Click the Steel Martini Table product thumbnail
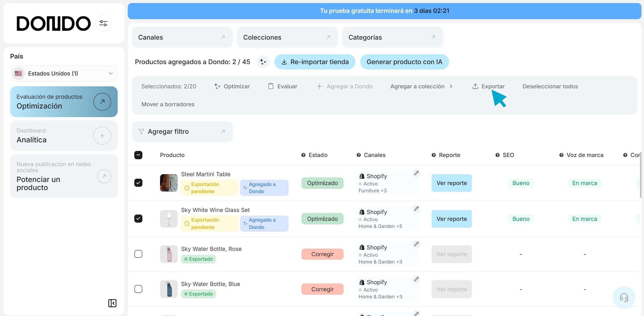The image size is (644, 316). [x=169, y=183]
